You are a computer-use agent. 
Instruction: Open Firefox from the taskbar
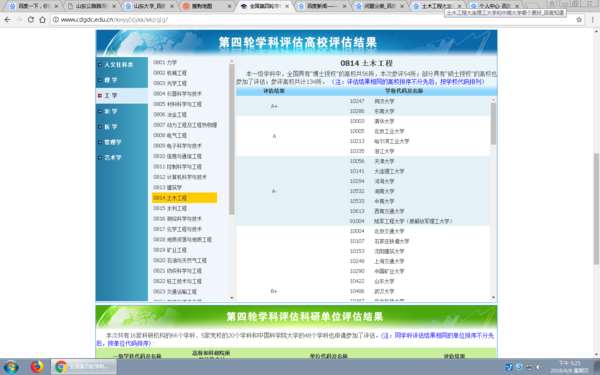coord(37,367)
